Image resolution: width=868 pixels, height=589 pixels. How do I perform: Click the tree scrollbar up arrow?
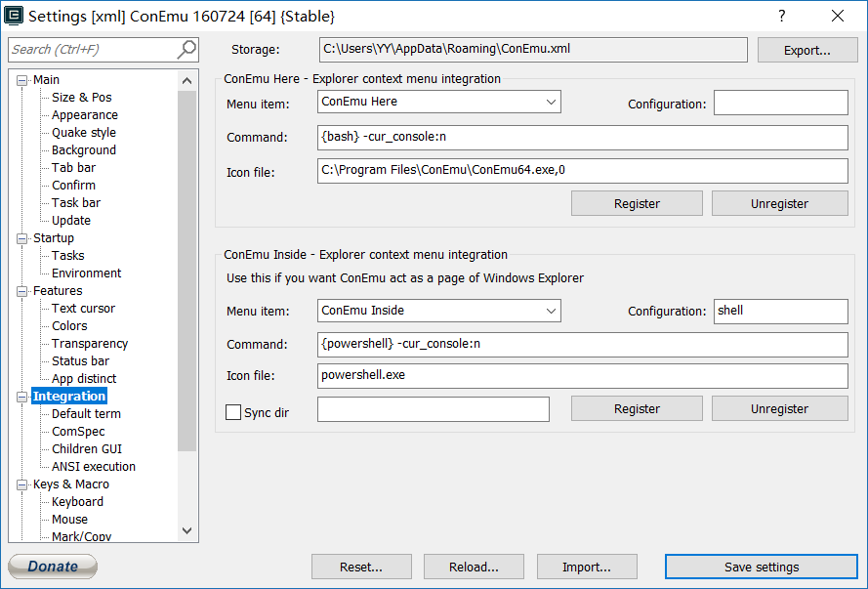click(x=187, y=81)
